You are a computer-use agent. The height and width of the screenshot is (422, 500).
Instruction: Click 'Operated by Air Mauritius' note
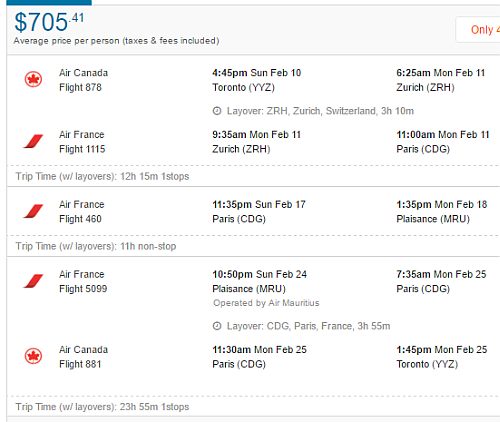(x=266, y=303)
